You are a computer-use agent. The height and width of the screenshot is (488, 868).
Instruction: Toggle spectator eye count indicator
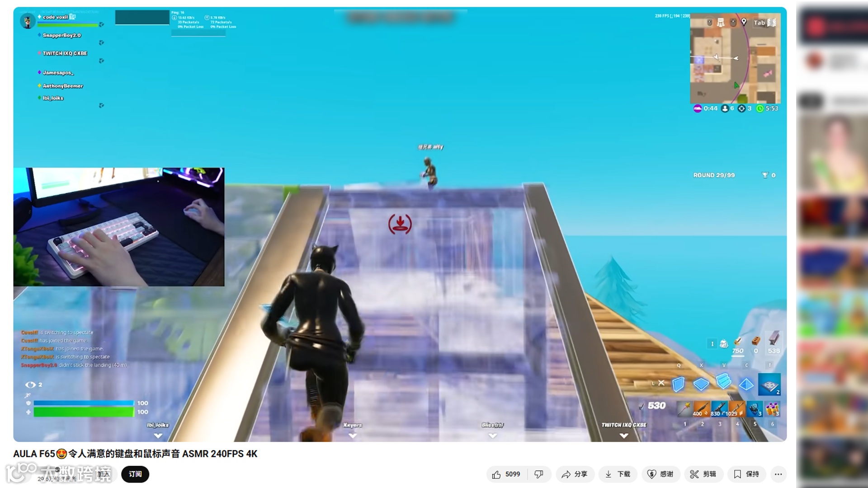[x=31, y=385]
